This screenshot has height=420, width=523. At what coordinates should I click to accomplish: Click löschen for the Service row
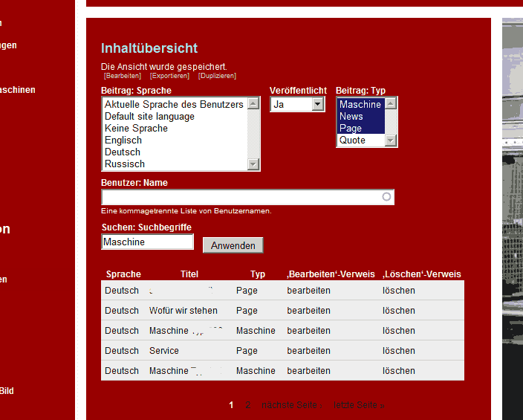[399, 351]
